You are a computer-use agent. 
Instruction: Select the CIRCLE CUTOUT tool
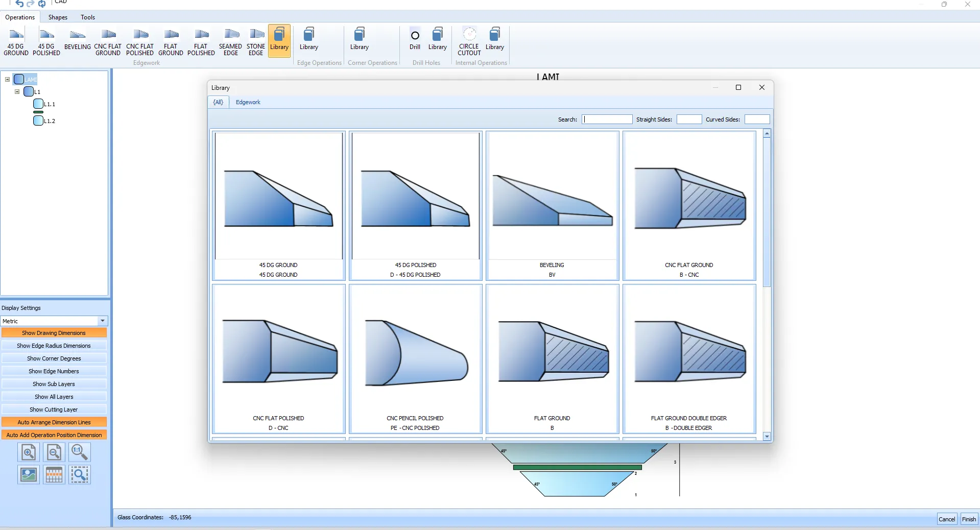point(469,41)
